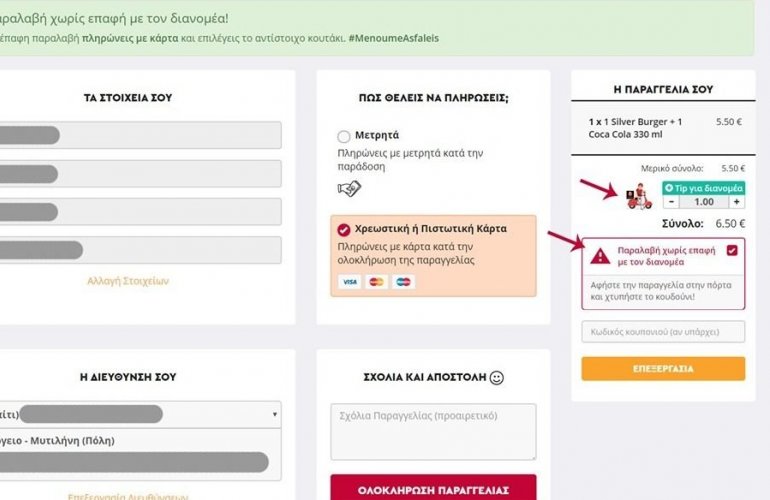Click the red warning triangle icon

600,256
